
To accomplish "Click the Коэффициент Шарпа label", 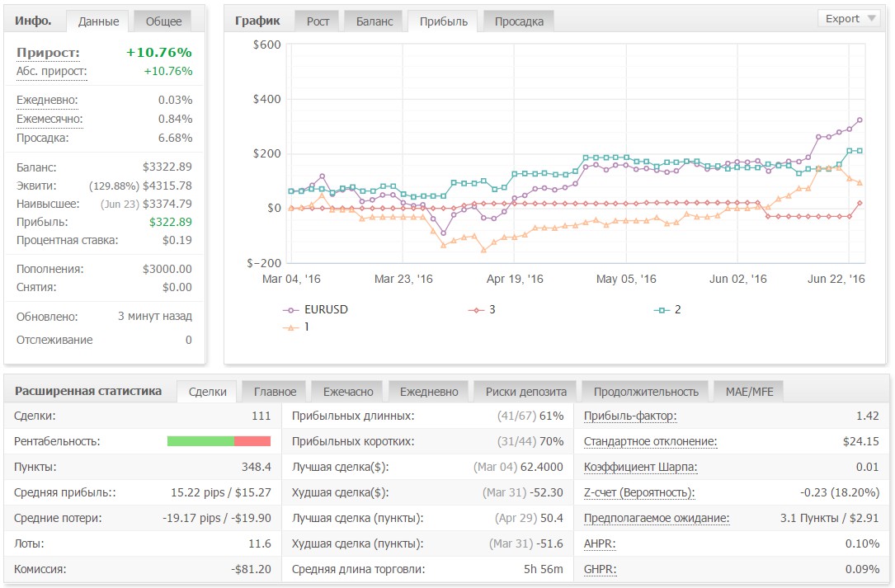I will [x=640, y=467].
